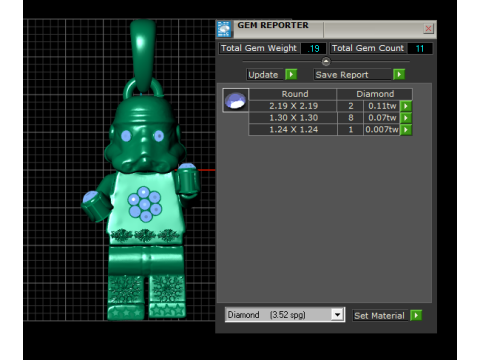Image resolution: width=480 pixels, height=360 pixels.
Task: Click green arrow beside Save Report
Action: click(x=399, y=74)
